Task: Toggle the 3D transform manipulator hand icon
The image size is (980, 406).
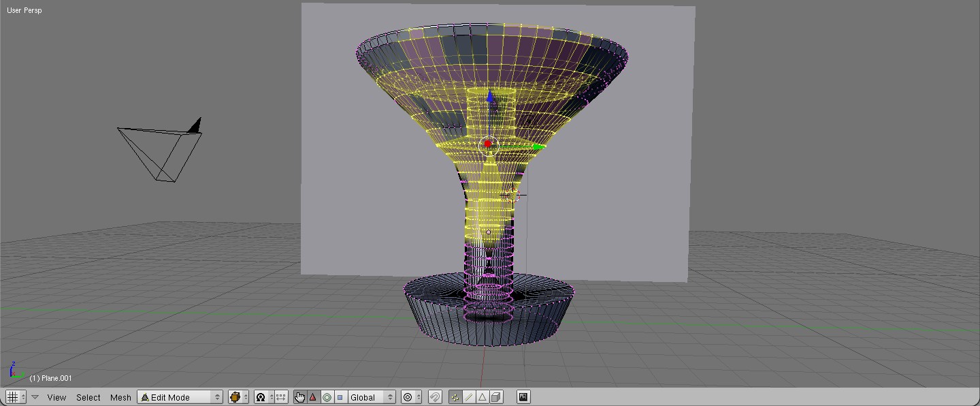Action: pyautogui.click(x=300, y=397)
